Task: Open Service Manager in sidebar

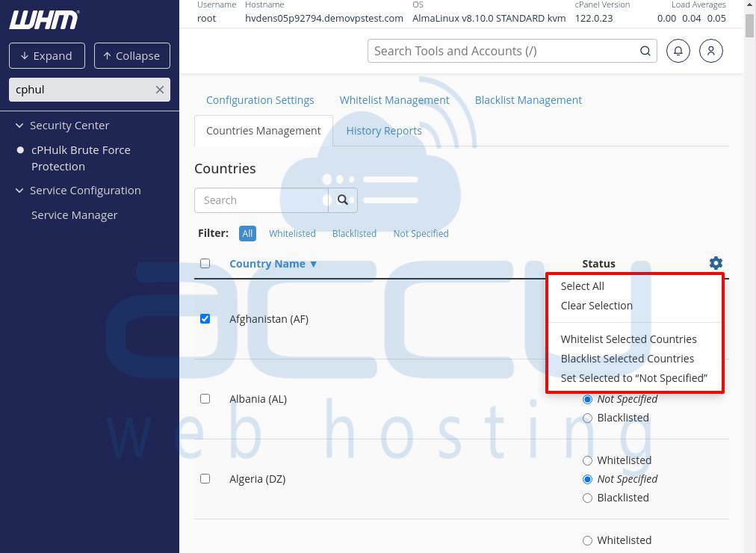Action: (74, 215)
